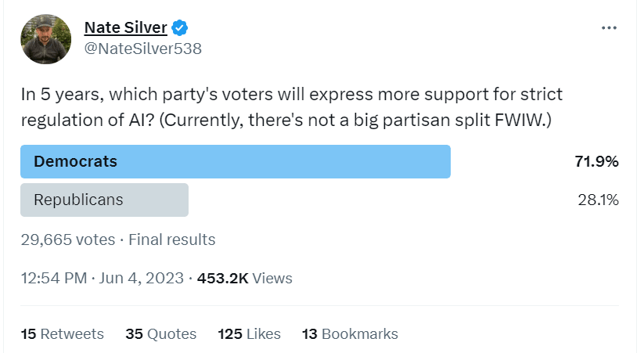Click the Final results label
The width and height of the screenshot is (644, 353).
pyautogui.click(x=171, y=240)
